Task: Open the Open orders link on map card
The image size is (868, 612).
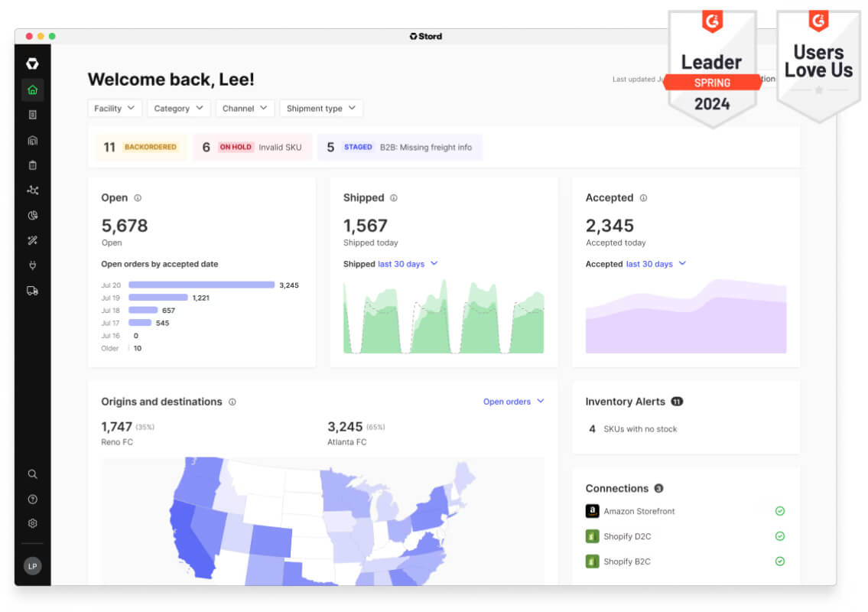Action: [514, 402]
